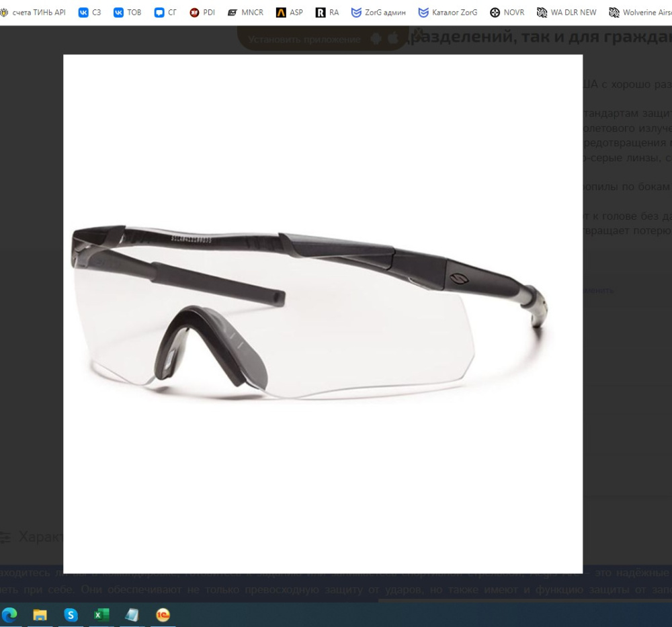The height and width of the screenshot is (627, 672).
Task: Open the Microsoft Edge taskbar icon
Action: coord(9,615)
